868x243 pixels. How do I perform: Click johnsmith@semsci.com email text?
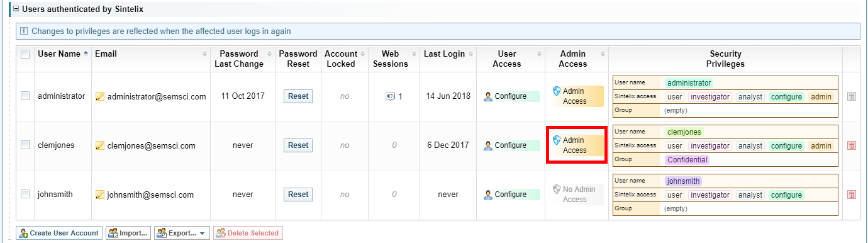coord(150,195)
